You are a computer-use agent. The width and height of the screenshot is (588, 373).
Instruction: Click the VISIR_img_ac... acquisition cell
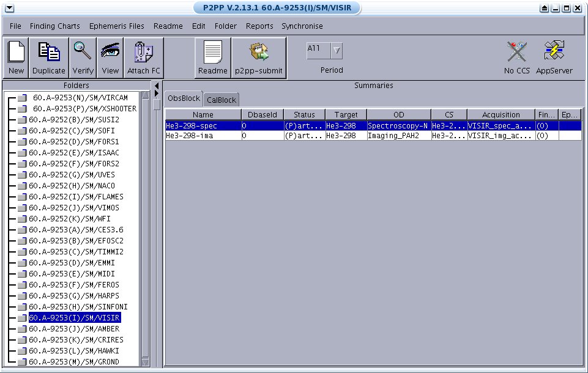tap(501, 135)
